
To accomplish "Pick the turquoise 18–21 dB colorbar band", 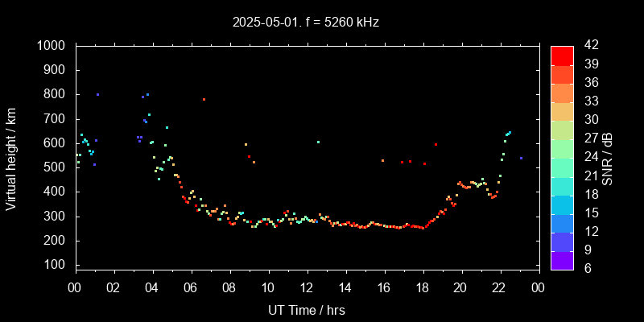I will click(x=562, y=186).
